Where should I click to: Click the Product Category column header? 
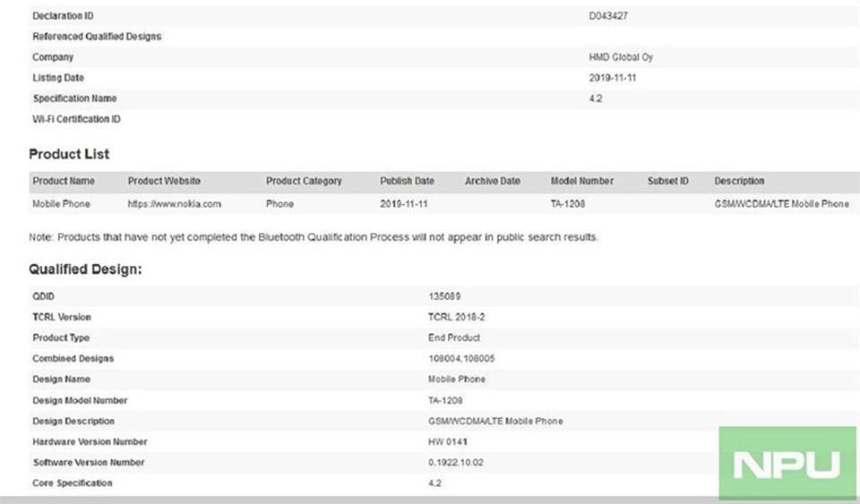[x=304, y=181]
